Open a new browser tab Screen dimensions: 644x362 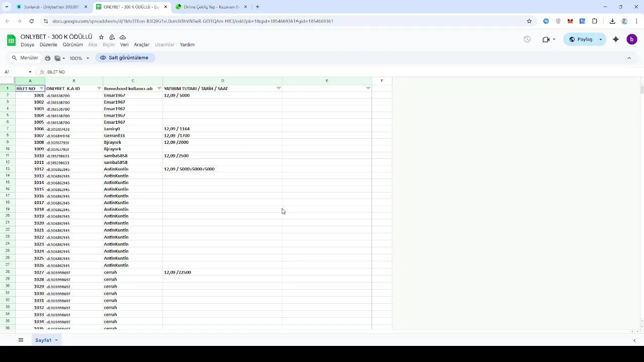(258, 7)
